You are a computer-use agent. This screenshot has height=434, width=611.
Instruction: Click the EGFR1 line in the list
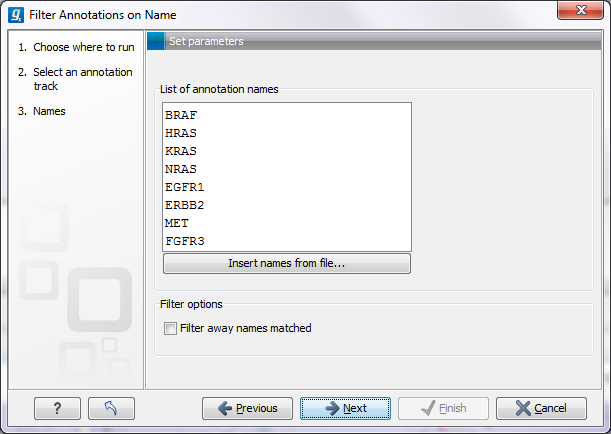click(x=185, y=187)
